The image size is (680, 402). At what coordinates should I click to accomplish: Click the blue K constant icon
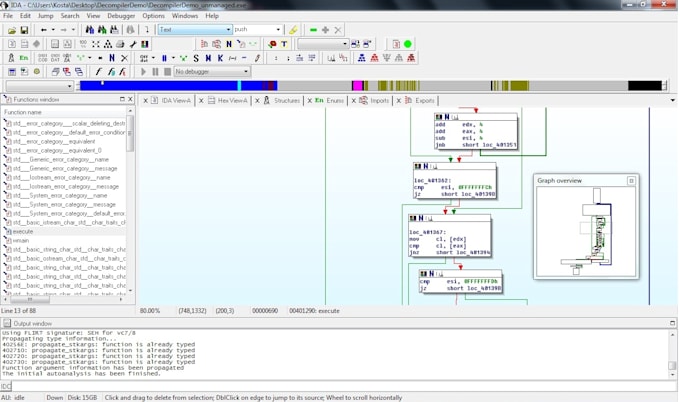point(220,58)
